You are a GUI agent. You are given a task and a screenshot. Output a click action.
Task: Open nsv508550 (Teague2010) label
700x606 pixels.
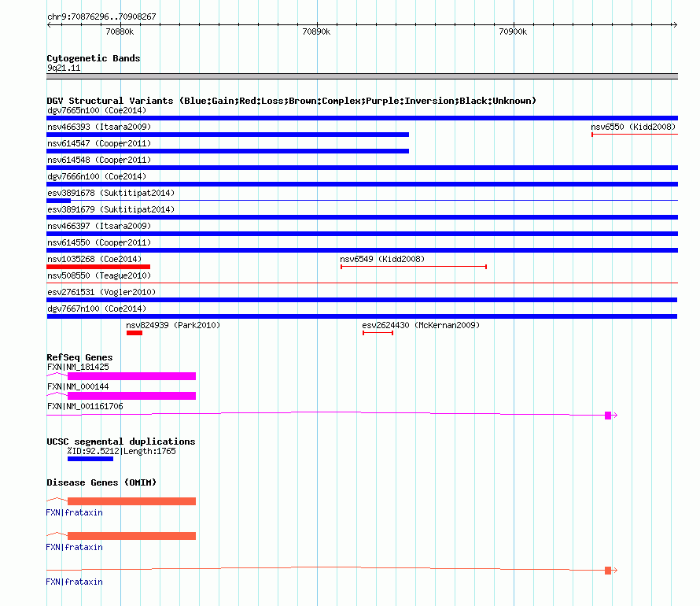[x=99, y=275]
